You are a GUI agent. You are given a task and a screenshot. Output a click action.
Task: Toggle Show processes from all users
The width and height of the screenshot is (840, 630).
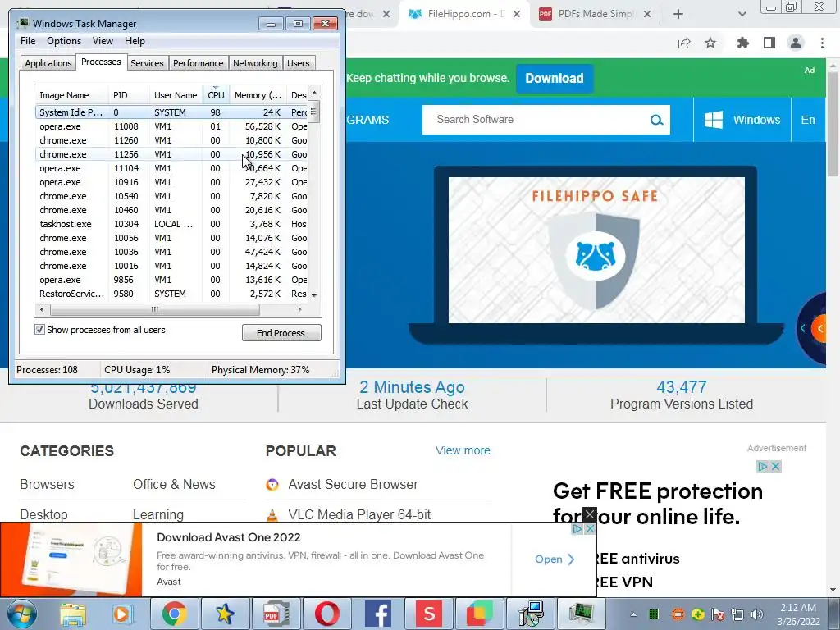click(39, 330)
